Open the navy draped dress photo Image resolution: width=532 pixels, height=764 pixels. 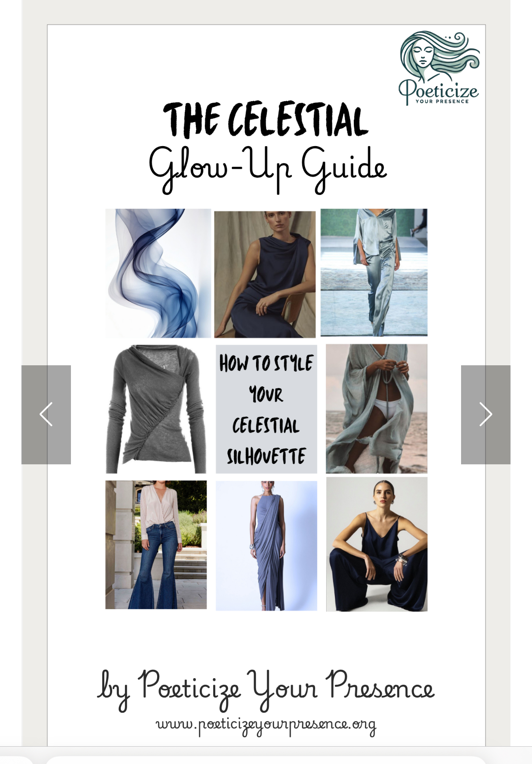click(265, 274)
